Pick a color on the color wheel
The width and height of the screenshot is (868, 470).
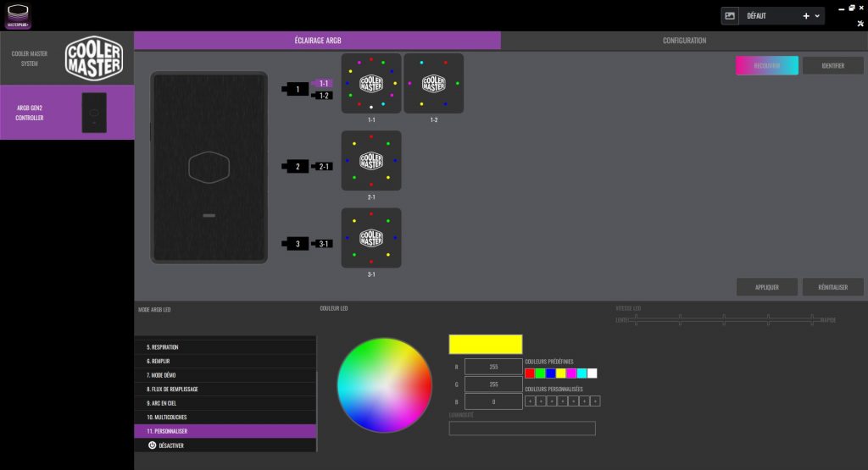tap(385, 385)
